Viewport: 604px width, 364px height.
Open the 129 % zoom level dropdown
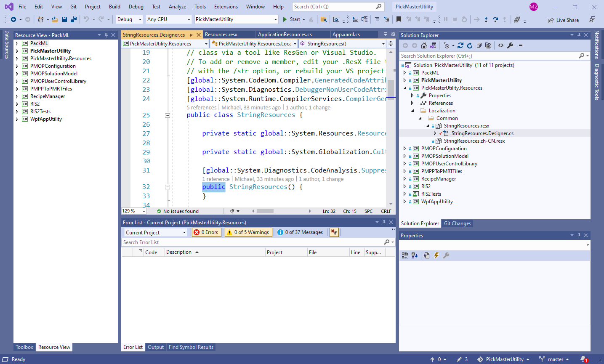point(134,211)
